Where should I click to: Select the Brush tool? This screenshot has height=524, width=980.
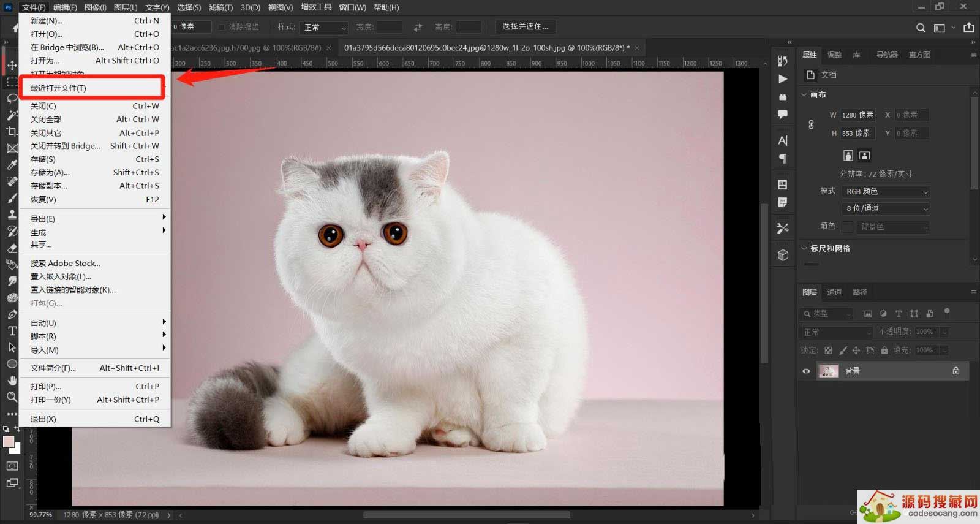click(12, 197)
